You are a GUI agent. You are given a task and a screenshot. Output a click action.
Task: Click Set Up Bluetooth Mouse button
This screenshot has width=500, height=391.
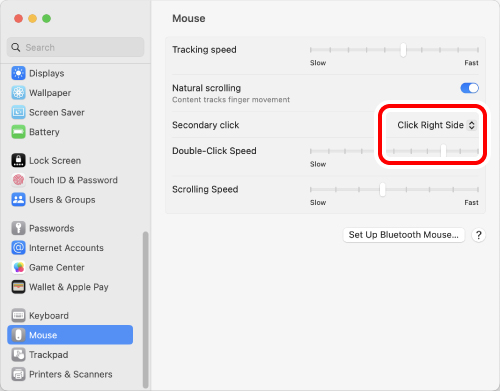[x=404, y=235]
